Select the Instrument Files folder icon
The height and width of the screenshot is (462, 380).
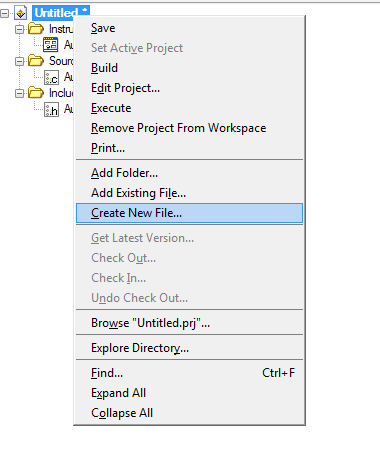pyautogui.click(x=36, y=29)
